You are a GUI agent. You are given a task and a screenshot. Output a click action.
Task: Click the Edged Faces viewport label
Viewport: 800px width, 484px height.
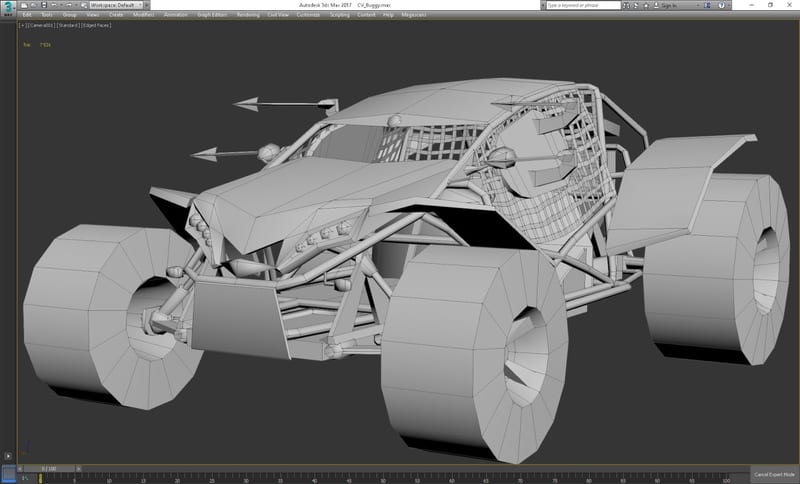click(x=96, y=25)
